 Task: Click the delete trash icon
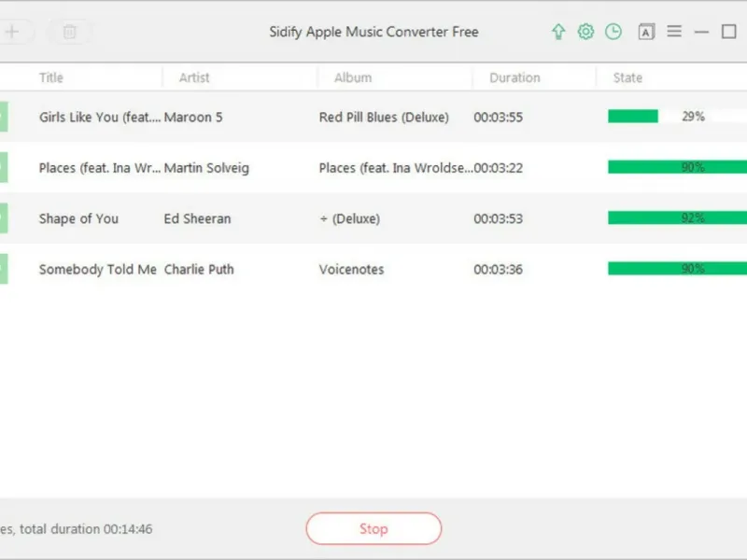[x=69, y=32]
